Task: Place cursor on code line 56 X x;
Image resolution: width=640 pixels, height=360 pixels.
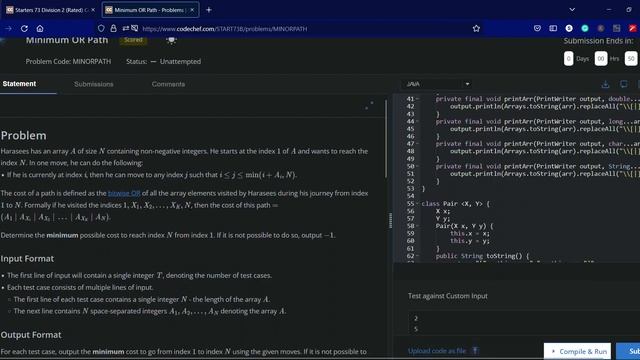Action: point(442,211)
